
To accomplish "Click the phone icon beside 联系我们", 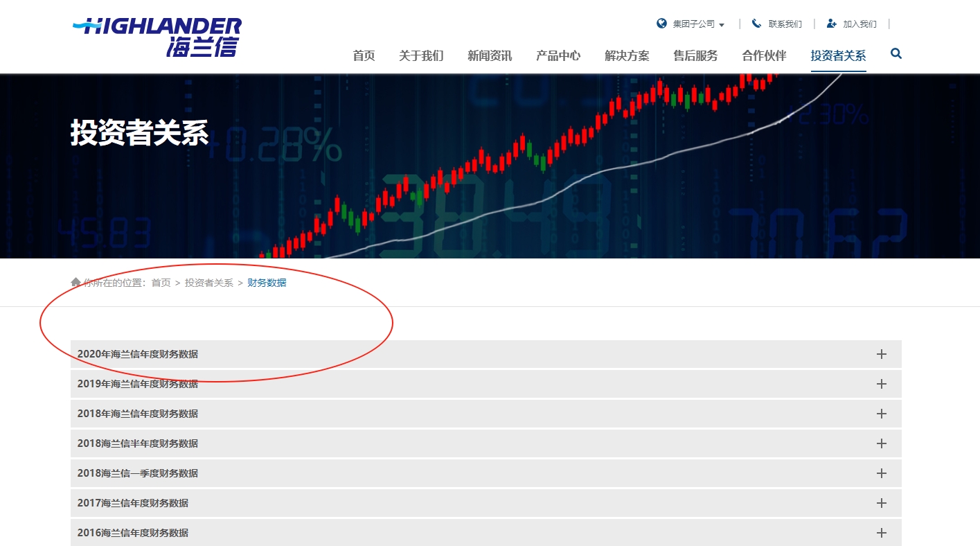I will point(756,24).
